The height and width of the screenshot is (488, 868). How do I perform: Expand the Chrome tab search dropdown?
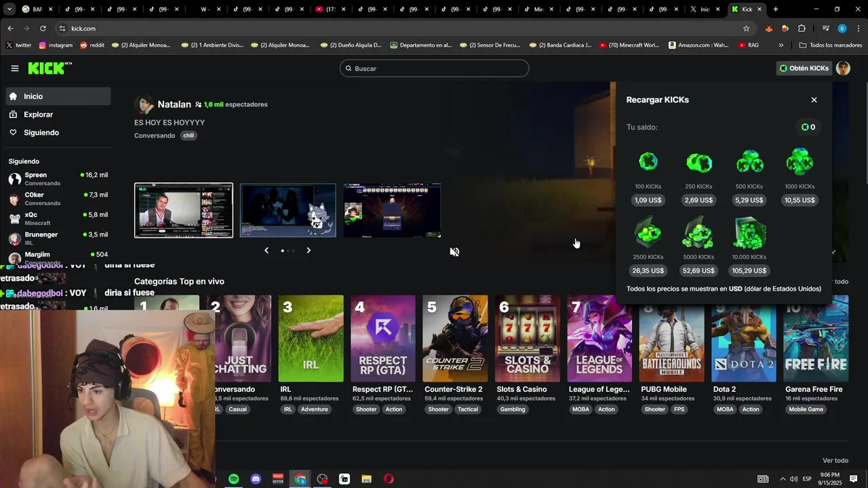coord(9,9)
